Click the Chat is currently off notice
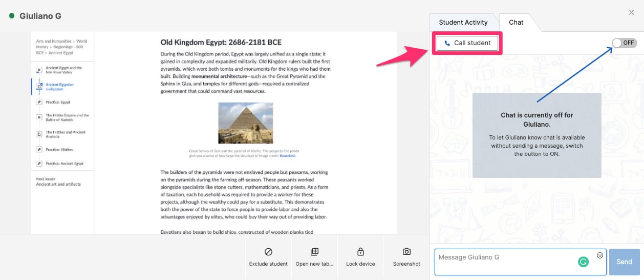 tap(537, 135)
